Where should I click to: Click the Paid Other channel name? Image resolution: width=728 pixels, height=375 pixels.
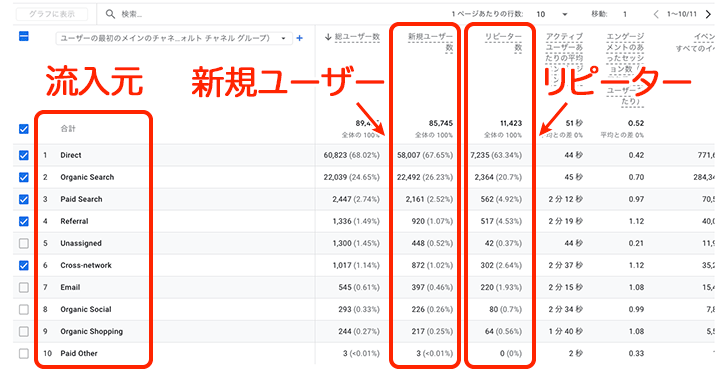click(79, 353)
